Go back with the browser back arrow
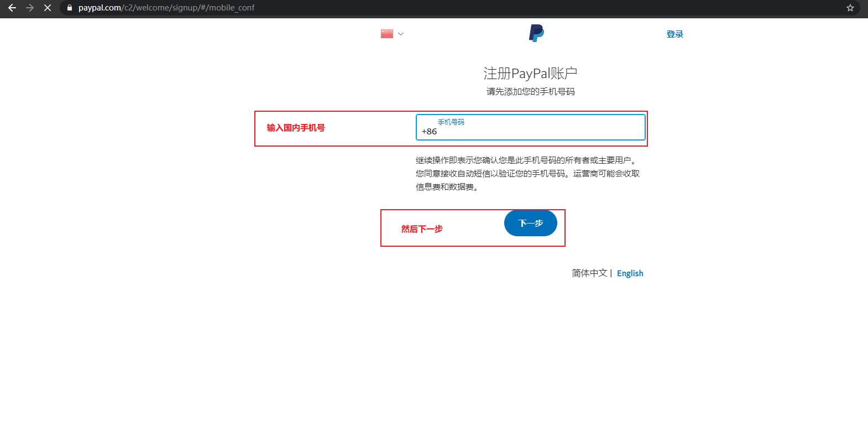 click(12, 8)
